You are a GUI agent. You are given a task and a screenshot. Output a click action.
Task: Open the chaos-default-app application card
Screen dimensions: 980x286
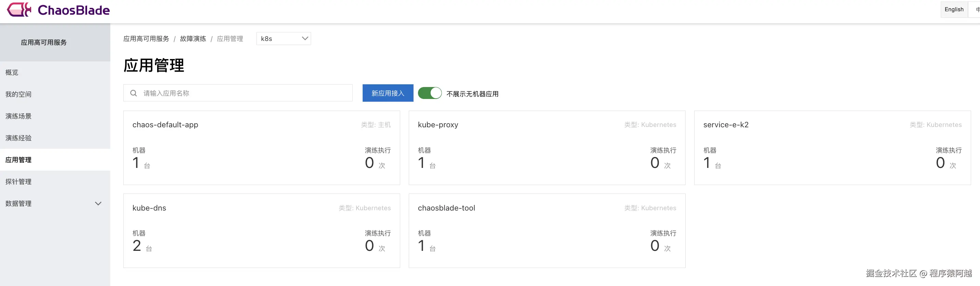click(x=261, y=147)
